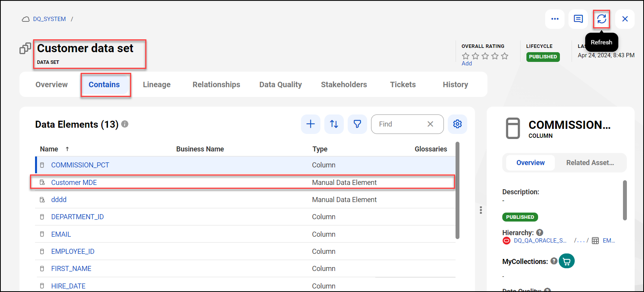Open the Lineage tab

coord(157,84)
